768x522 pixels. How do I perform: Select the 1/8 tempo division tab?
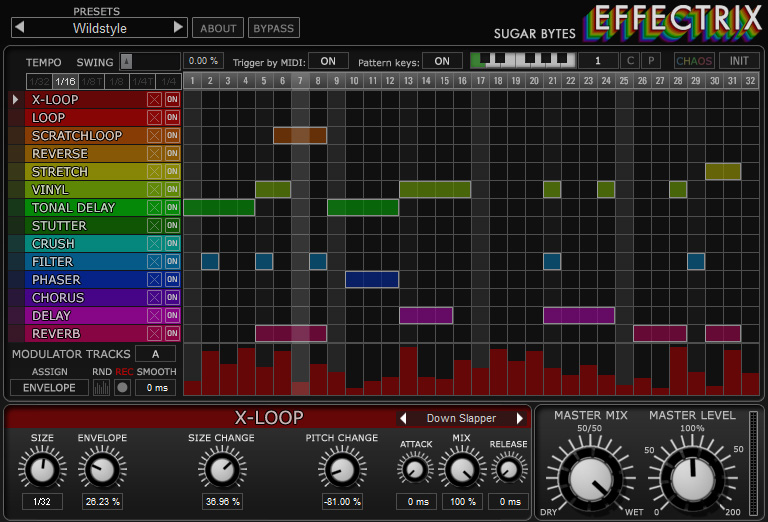(117, 81)
